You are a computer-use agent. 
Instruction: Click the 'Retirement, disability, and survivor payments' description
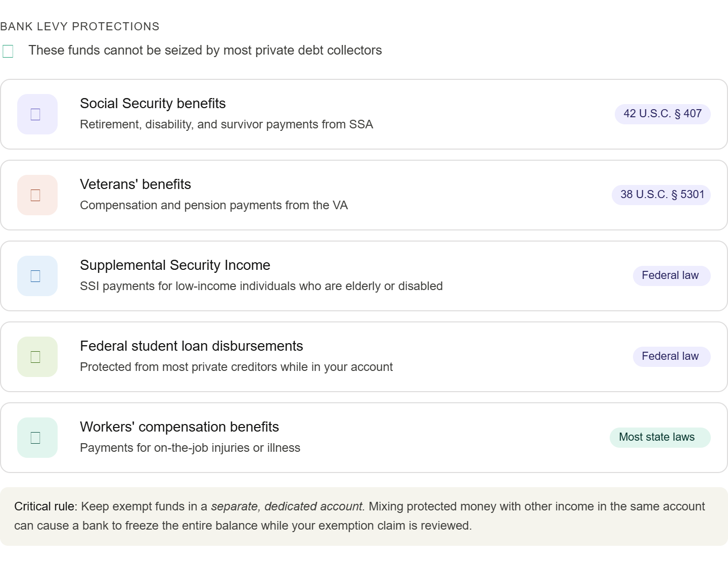point(226,124)
